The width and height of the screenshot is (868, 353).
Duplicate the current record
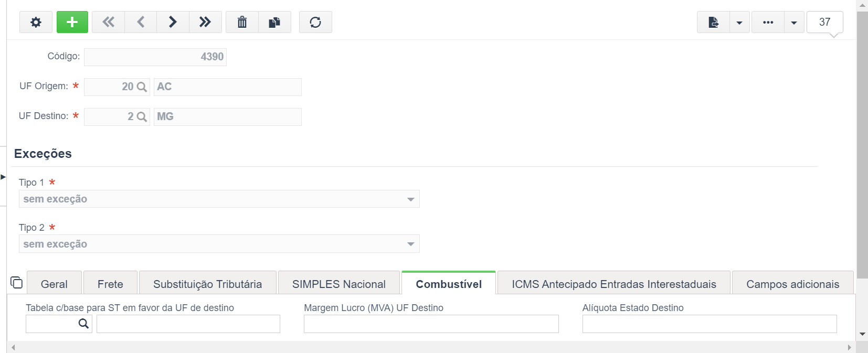point(274,22)
